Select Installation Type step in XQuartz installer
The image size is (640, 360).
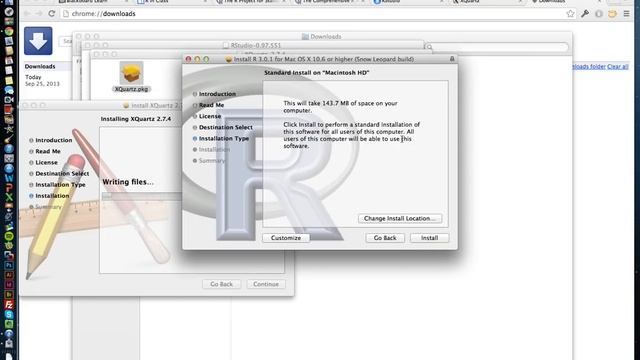60,184
